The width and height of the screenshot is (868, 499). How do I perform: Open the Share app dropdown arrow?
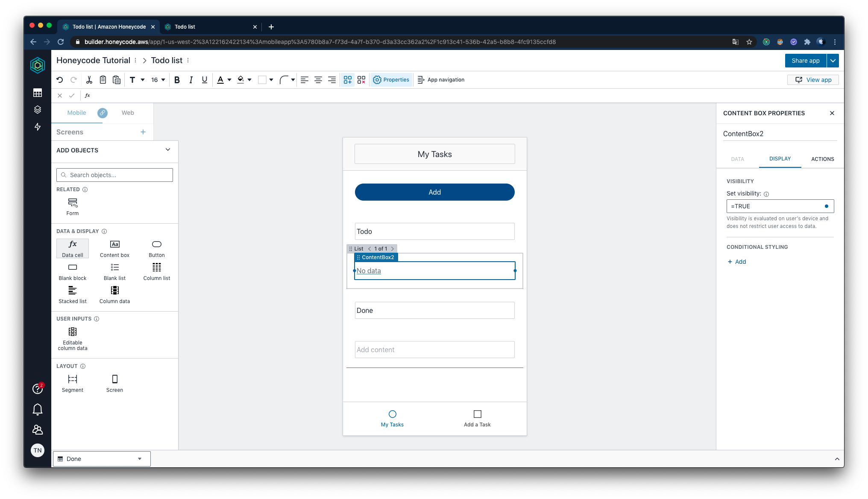point(833,61)
